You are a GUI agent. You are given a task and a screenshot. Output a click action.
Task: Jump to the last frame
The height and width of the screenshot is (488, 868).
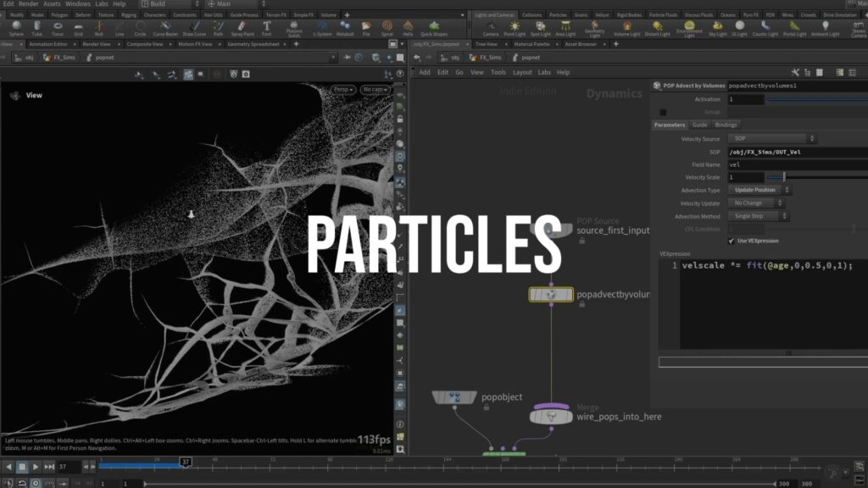pos(49,467)
